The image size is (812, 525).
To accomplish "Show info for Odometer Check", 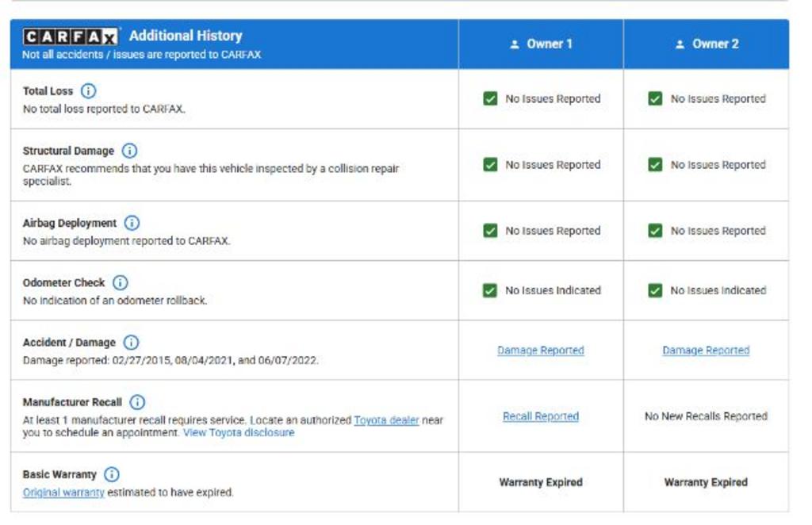I will tap(120, 282).
